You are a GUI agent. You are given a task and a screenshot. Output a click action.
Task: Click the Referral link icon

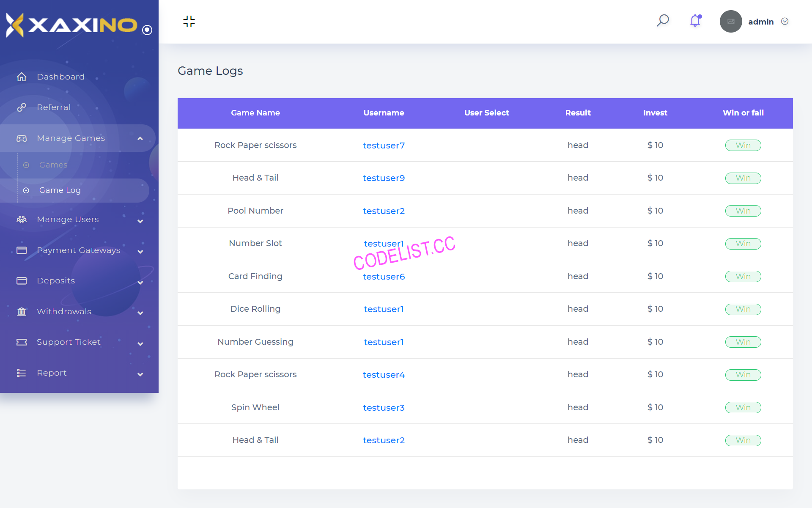(x=22, y=107)
